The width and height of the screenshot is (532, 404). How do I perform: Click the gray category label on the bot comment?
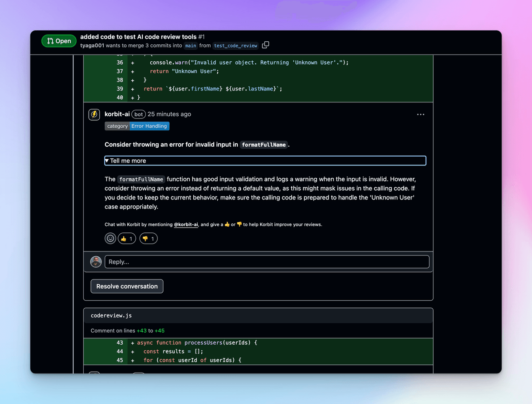tap(117, 126)
